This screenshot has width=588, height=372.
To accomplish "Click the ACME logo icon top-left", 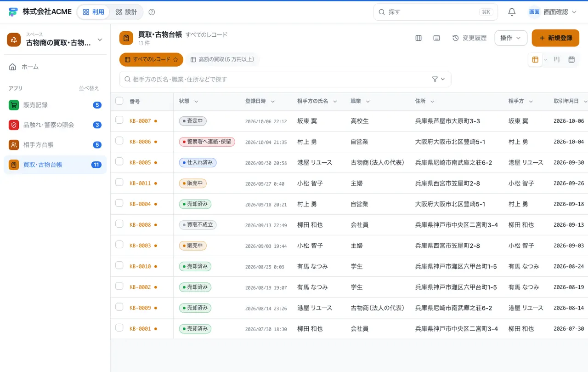I will [13, 12].
